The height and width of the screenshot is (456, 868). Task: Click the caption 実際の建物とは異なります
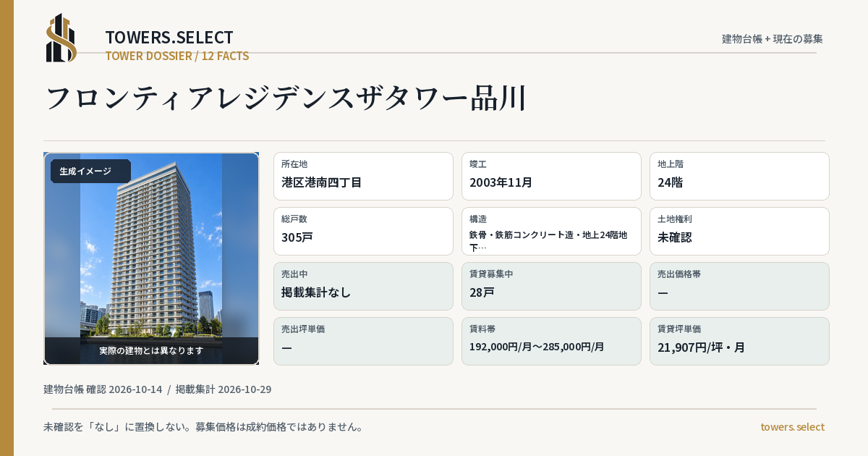[x=151, y=350]
